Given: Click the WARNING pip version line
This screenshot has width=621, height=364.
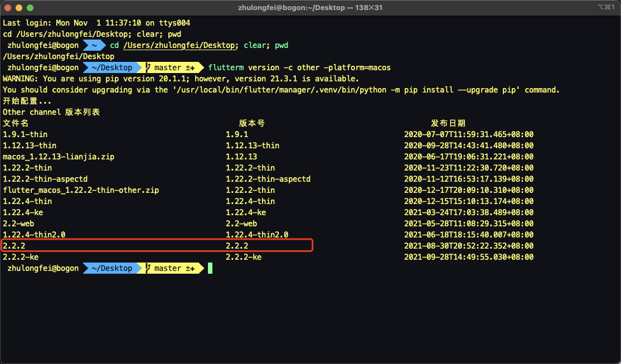Looking at the screenshot, I should [181, 79].
